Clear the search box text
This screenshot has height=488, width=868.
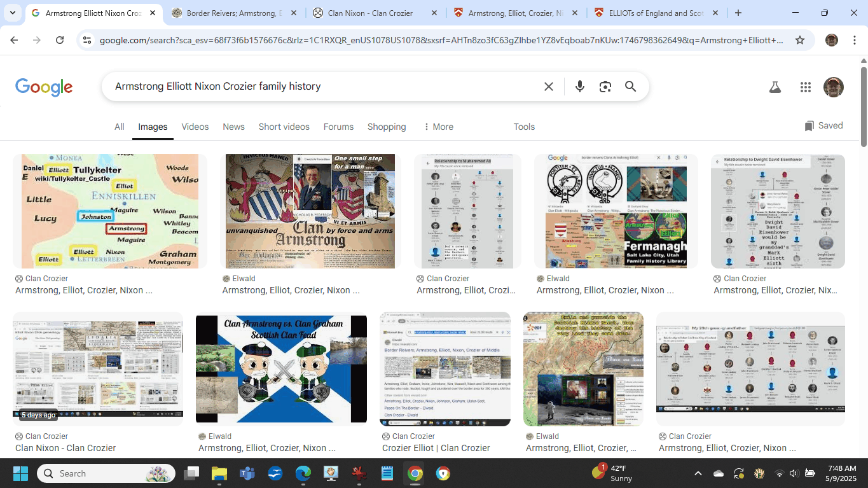pyautogui.click(x=548, y=87)
